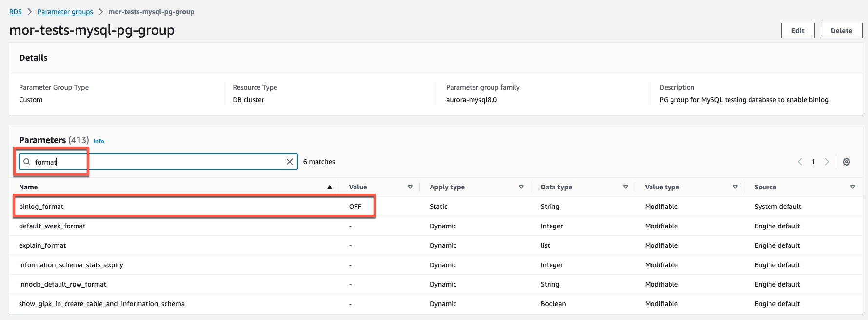Select the binlog_format parameter name

coord(41,207)
